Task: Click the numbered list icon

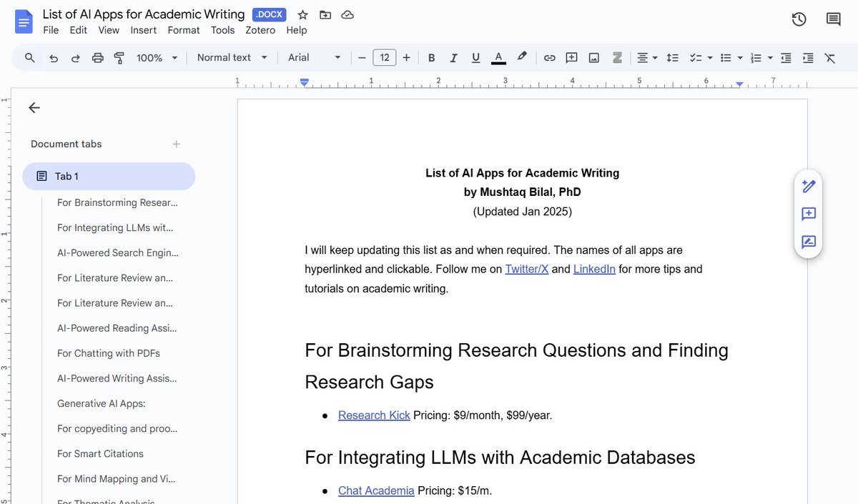Action: (x=756, y=58)
